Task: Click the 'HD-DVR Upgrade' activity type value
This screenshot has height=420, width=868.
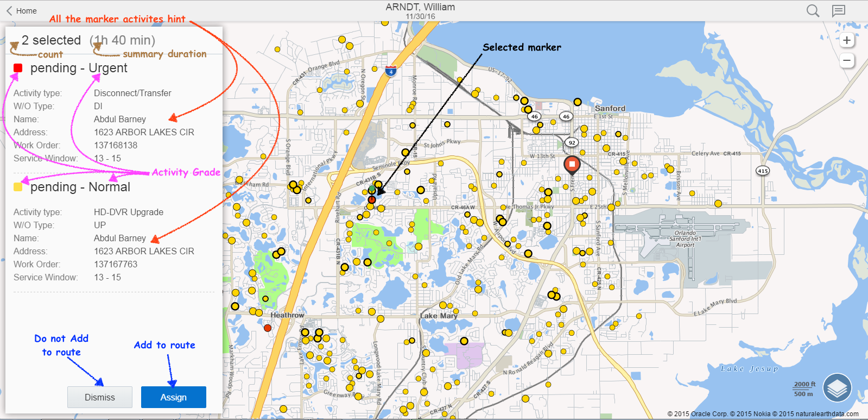Action: (129, 212)
